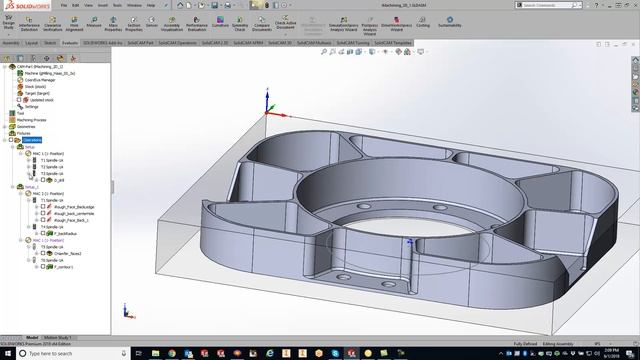Toggle the F_contour1 operation checkbox

[x=42, y=267]
